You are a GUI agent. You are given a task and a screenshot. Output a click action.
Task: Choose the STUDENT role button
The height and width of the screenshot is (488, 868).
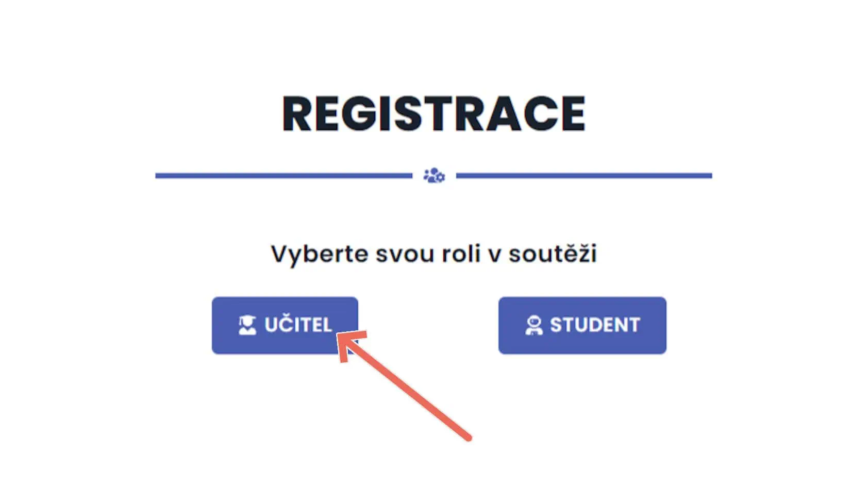[582, 325]
